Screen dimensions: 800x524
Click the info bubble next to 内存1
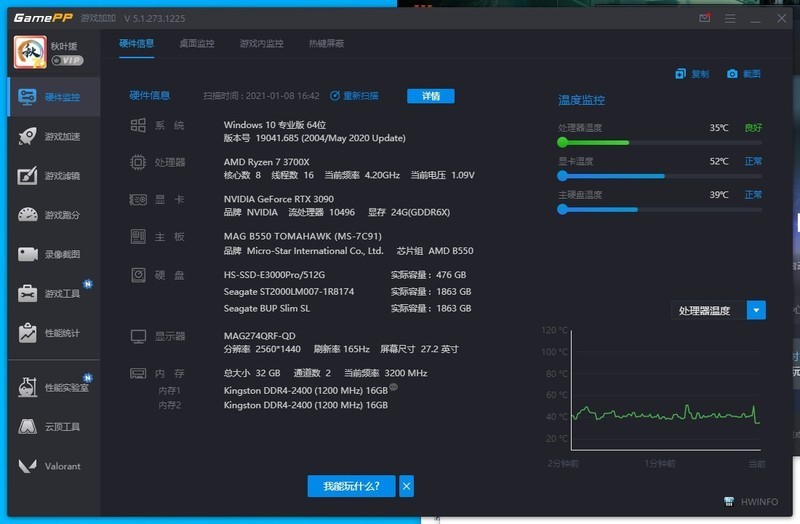pyautogui.click(x=393, y=387)
